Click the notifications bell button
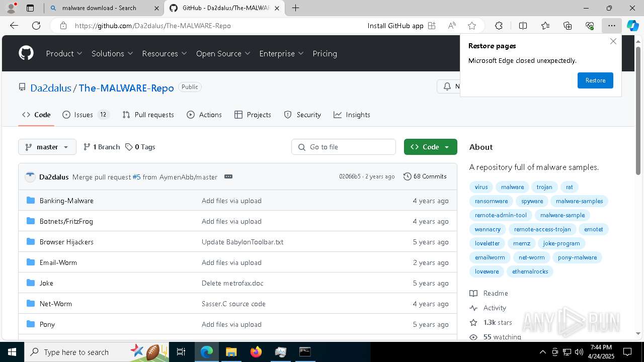This screenshot has height=362, width=644. [448, 86]
